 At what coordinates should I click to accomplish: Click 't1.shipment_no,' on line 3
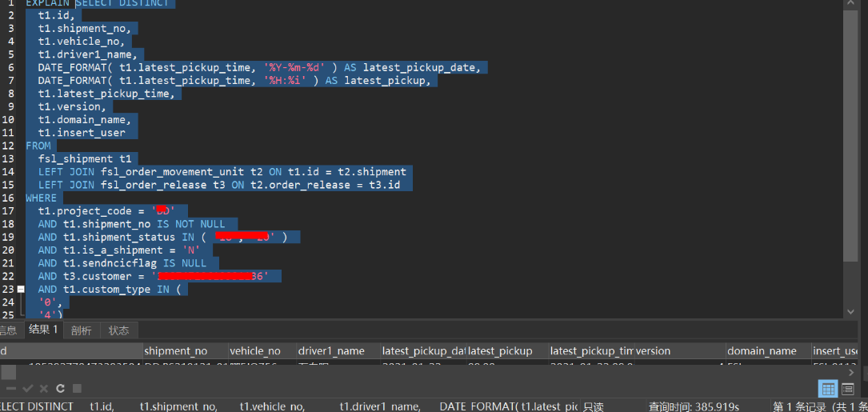85,28
